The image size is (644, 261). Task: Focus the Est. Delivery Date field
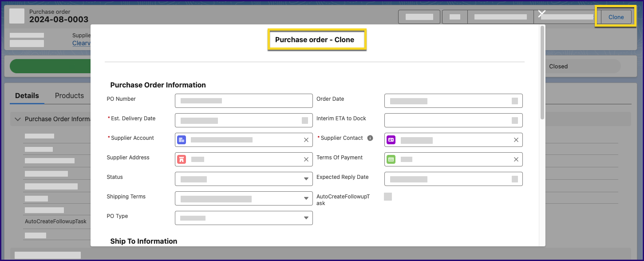click(x=244, y=120)
